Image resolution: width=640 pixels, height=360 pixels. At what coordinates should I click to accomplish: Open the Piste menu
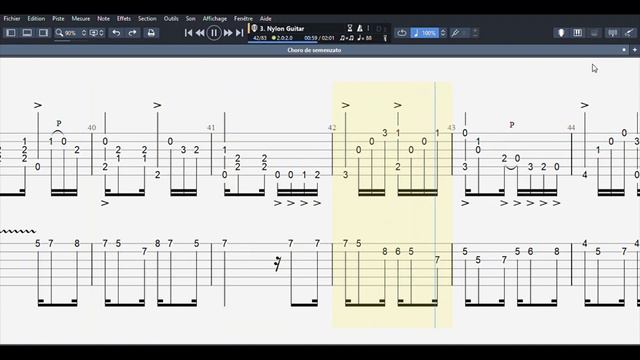pyautogui.click(x=58, y=19)
